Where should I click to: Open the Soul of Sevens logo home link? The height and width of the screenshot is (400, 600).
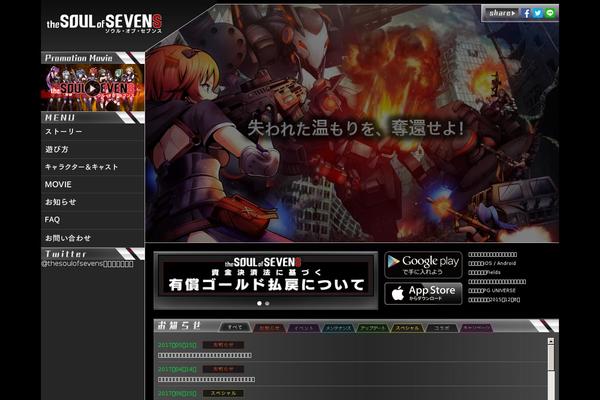(104, 23)
